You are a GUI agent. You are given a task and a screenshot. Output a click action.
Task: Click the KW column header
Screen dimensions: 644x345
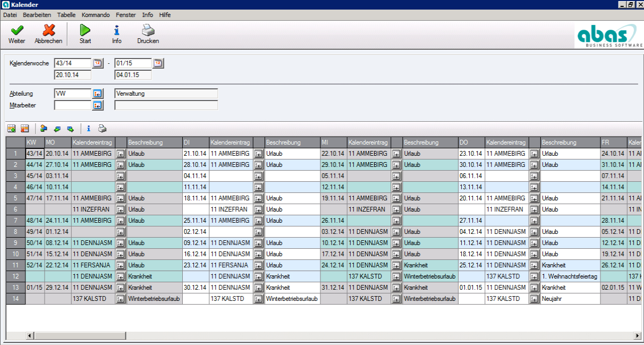(x=35, y=142)
